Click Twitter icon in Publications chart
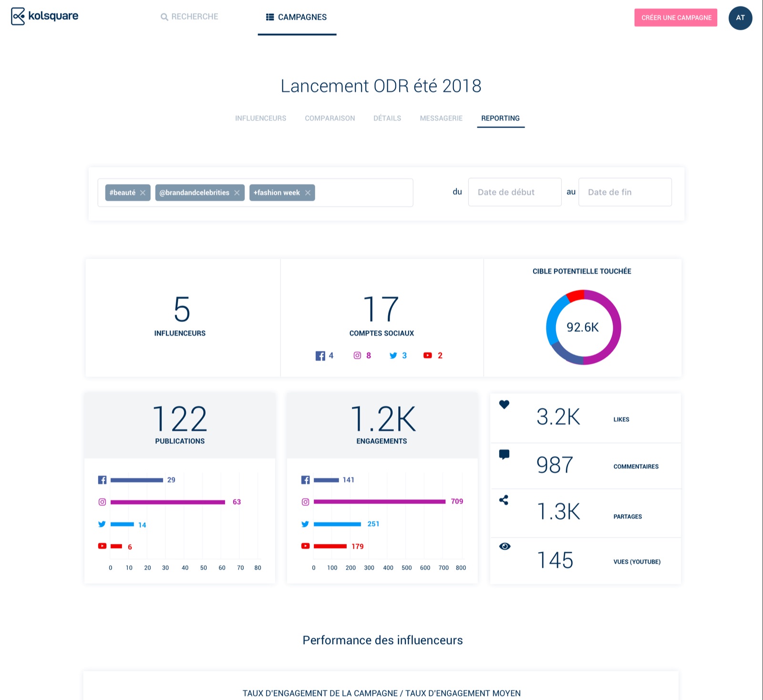 (102, 524)
